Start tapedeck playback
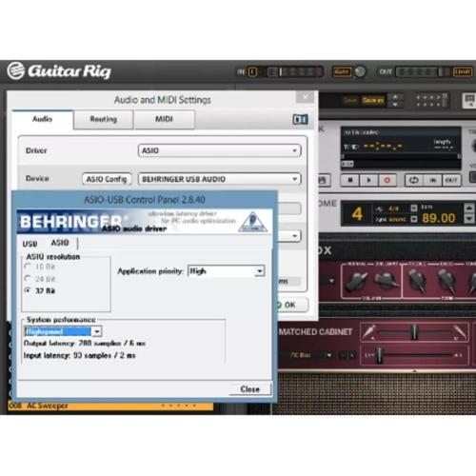 368,180
